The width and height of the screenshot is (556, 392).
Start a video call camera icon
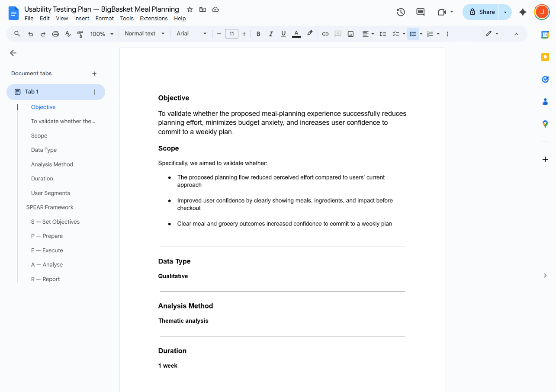tap(442, 12)
